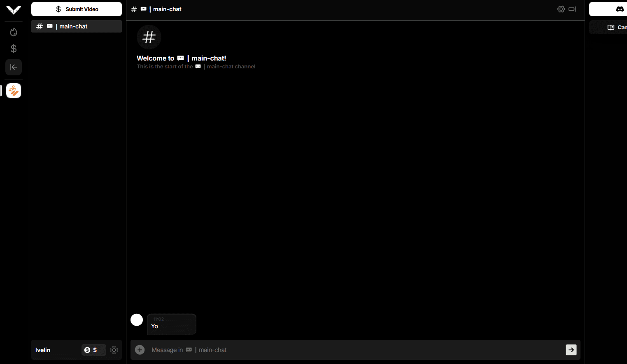
Task: Click the Submit Video button
Action: tap(77, 9)
